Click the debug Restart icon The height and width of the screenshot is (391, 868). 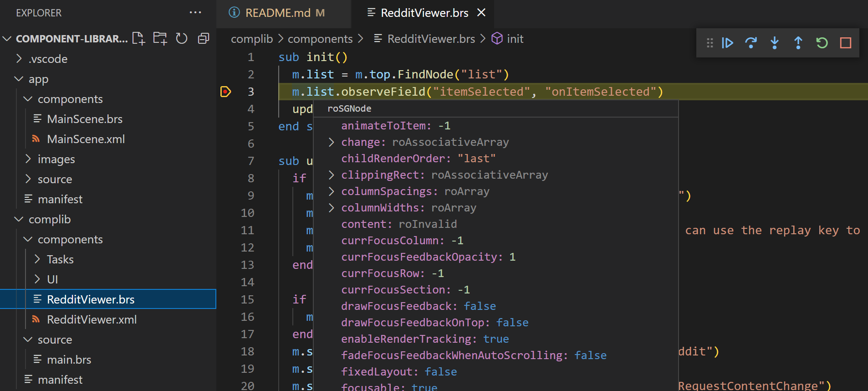822,43
